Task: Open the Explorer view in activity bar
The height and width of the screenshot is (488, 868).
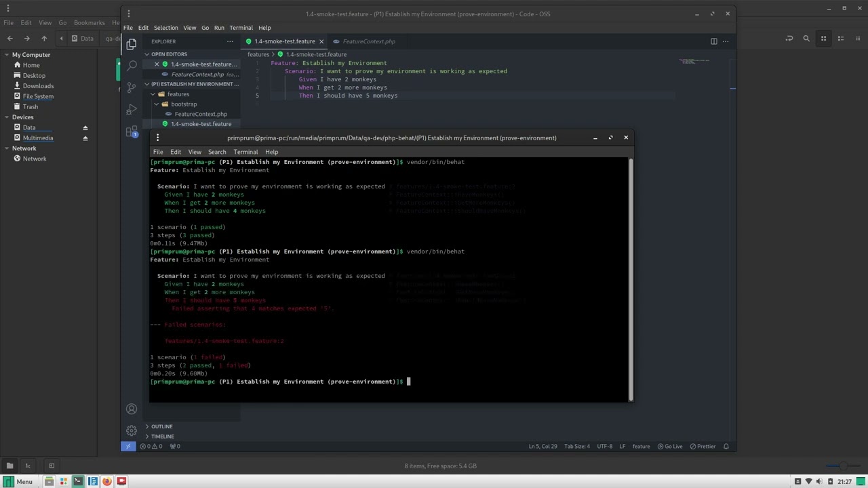Action: [x=132, y=44]
